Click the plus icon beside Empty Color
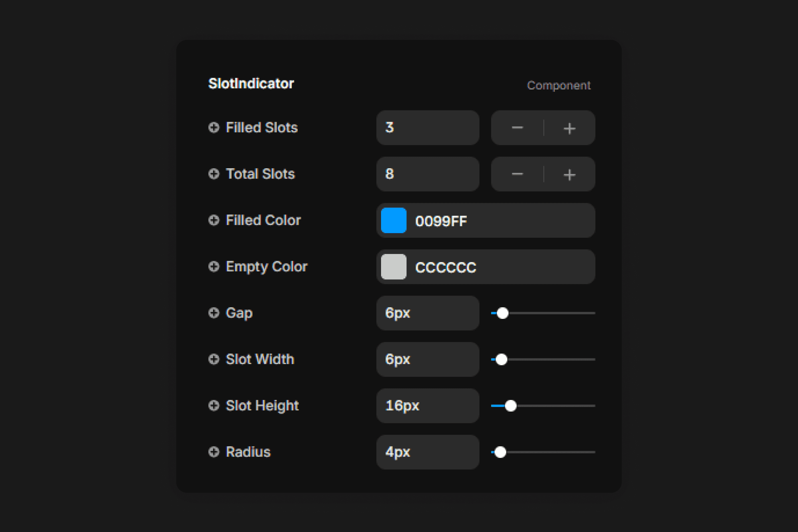 [x=214, y=267]
